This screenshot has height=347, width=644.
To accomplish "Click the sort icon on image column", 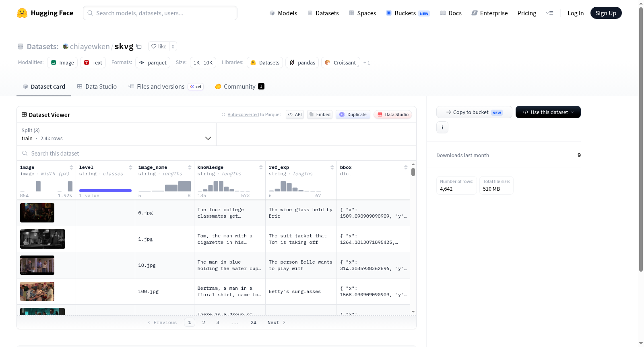I will tap(71, 167).
